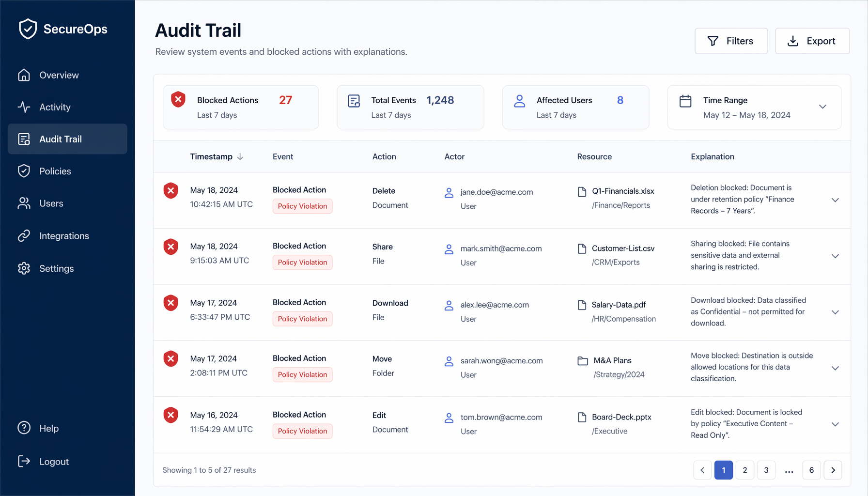Click the file icon beside Salary-Data.pdf
Image resolution: width=868 pixels, height=496 pixels.
tap(582, 305)
